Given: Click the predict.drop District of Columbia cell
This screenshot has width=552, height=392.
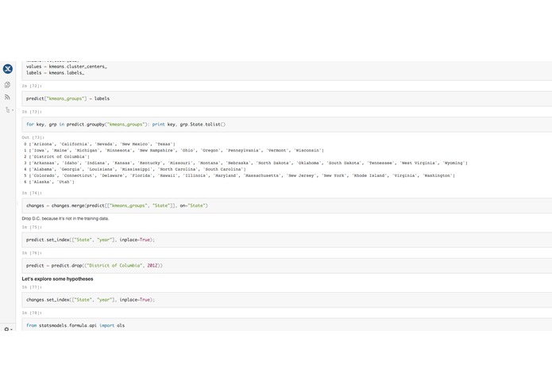Looking at the screenshot, I should (287, 266).
